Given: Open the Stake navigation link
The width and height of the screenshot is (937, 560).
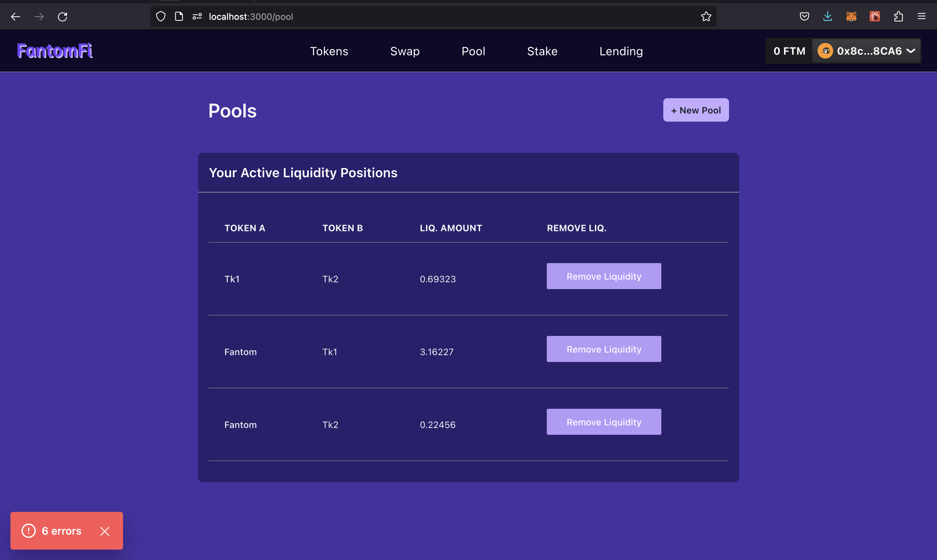Looking at the screenshot, I should [542, 51].
